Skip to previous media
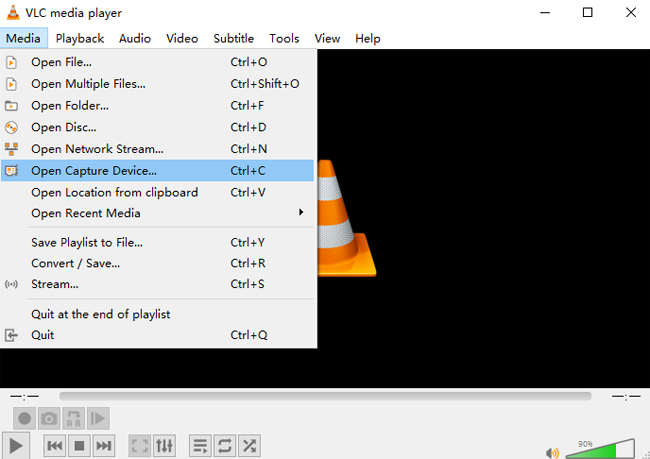650x459 pixels. [x=55, y=446]
